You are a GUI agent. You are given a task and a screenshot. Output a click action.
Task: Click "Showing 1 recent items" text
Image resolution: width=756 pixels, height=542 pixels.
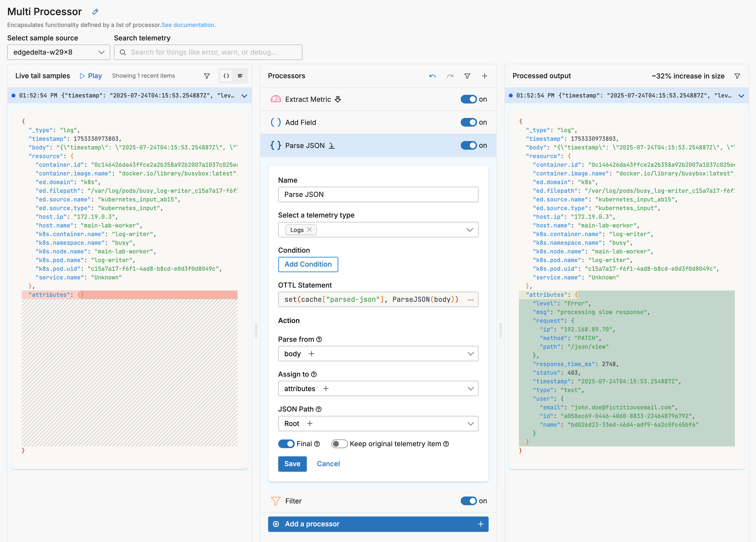click(143, 76)
